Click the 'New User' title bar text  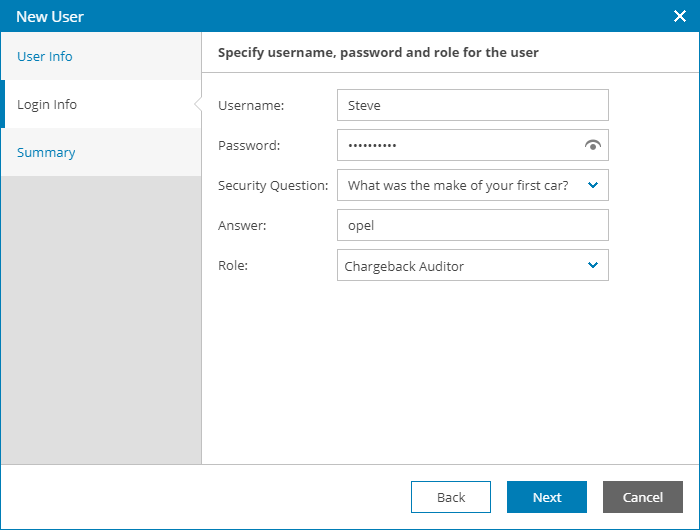coord(50,16)
